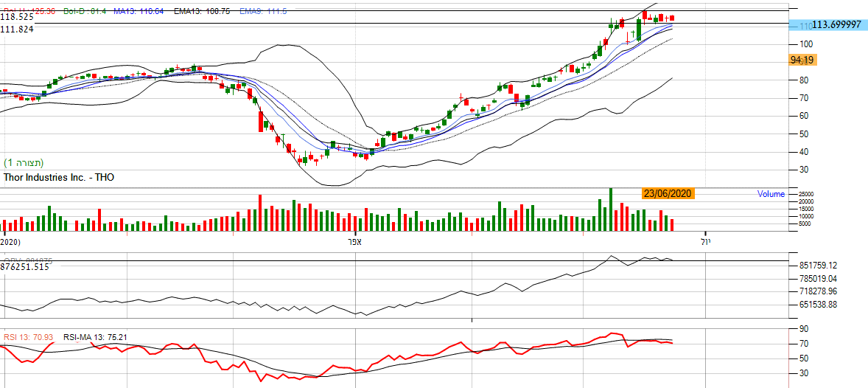Click the Hebrew April month label on time axis

354,241
